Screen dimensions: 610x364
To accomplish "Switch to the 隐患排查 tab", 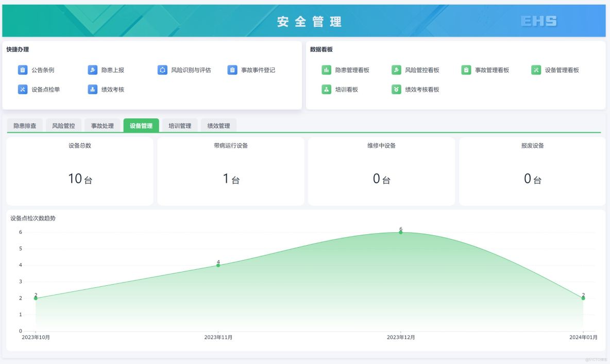I will [26, 125].
